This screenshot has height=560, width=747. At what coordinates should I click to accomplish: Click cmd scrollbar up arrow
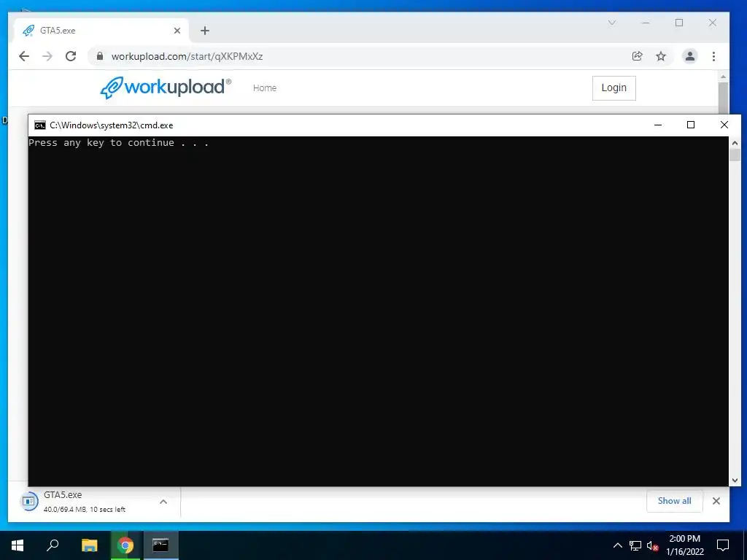point(735,143)
